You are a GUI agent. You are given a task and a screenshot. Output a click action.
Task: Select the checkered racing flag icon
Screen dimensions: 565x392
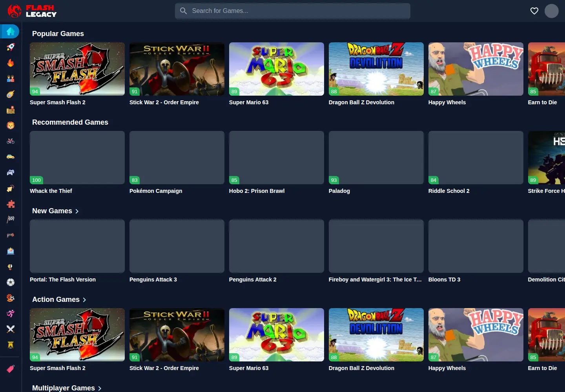coord(11,220)
